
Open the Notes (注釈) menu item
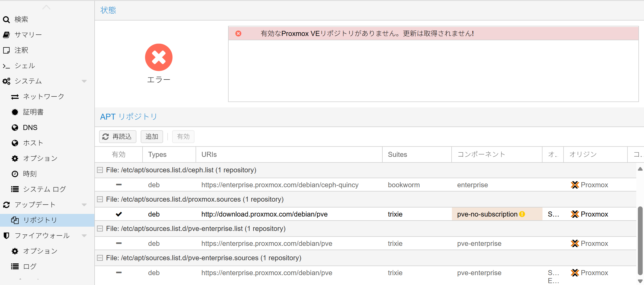47,50
